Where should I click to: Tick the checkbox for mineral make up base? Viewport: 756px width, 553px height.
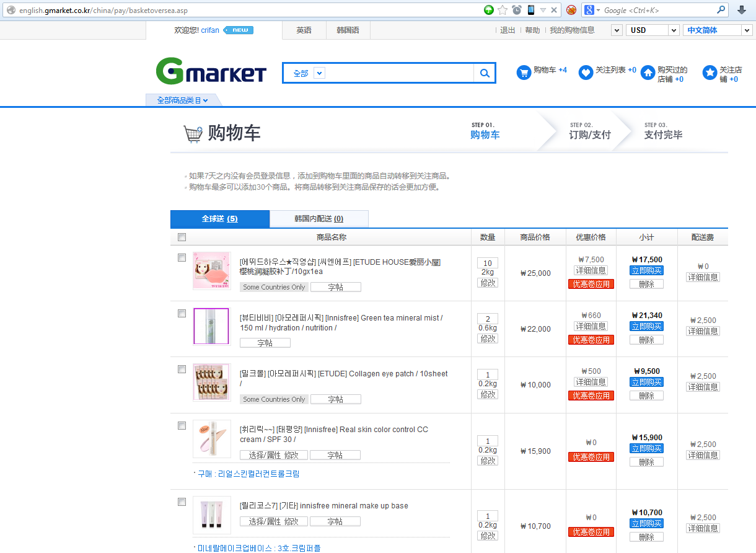point(182,502)
